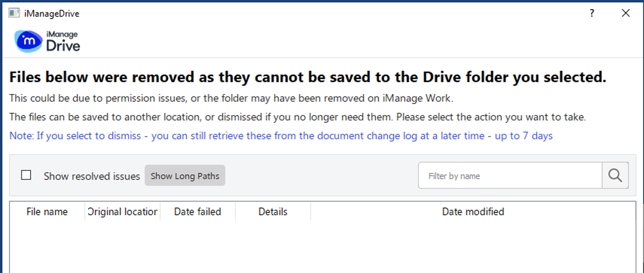
Task: Click the small app icon in title bar
Action: click(x=14, y=13)
